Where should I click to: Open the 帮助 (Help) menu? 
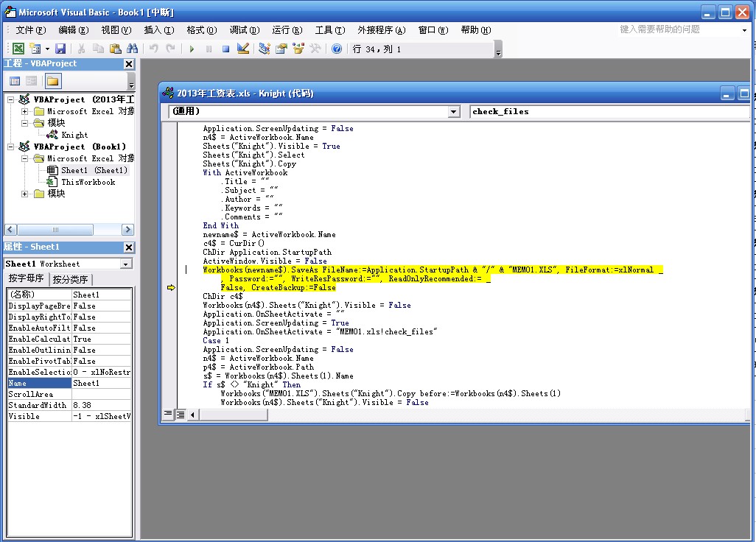[476, 30]
